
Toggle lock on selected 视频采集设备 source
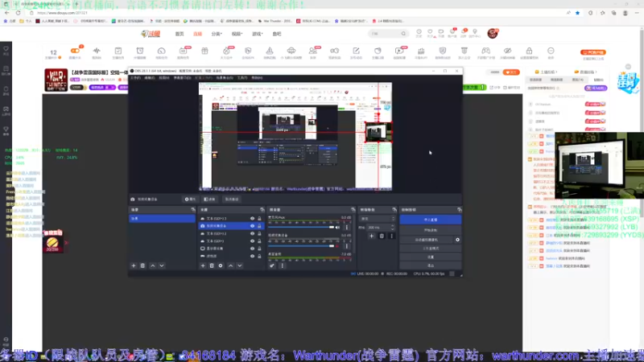(x=259, y=226)
